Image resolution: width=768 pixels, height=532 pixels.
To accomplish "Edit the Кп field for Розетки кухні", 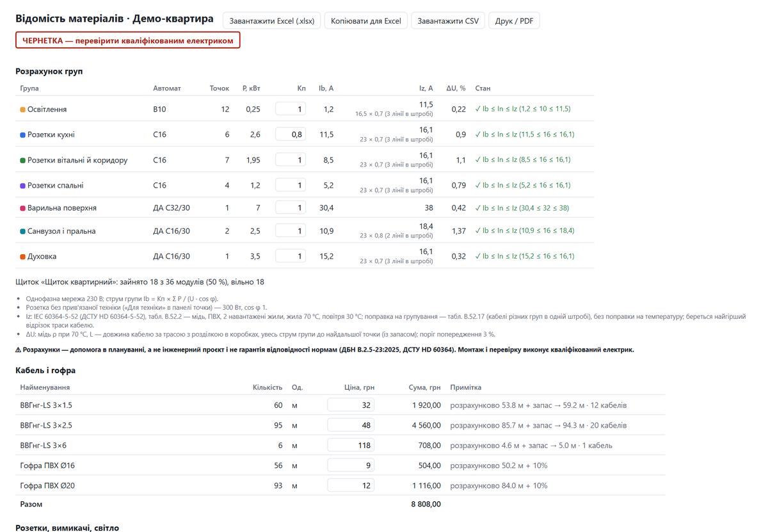I will (291, 134).
